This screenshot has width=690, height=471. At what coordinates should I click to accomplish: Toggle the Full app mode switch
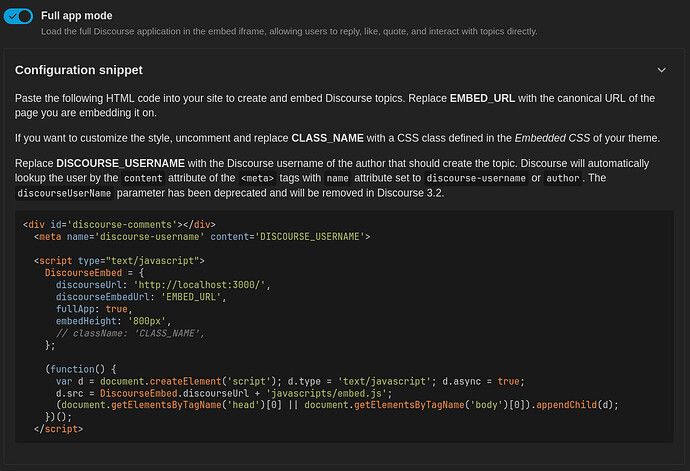[18, 16]
